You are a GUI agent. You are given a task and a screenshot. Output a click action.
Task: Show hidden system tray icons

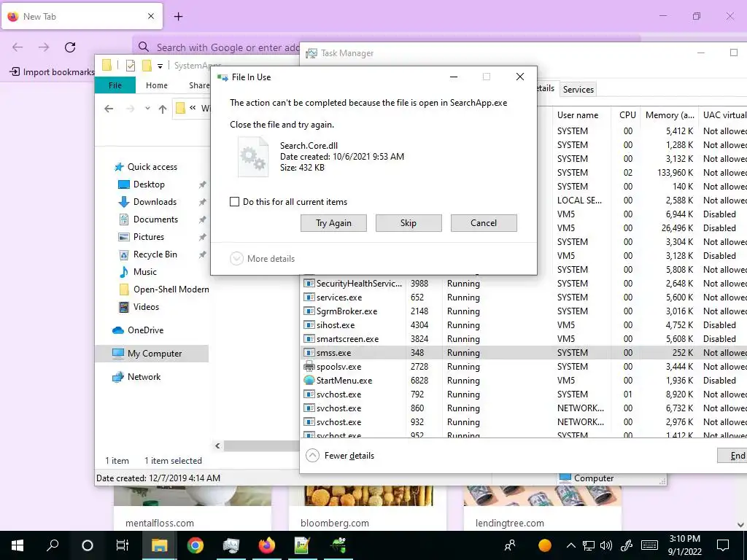(570, 545)
